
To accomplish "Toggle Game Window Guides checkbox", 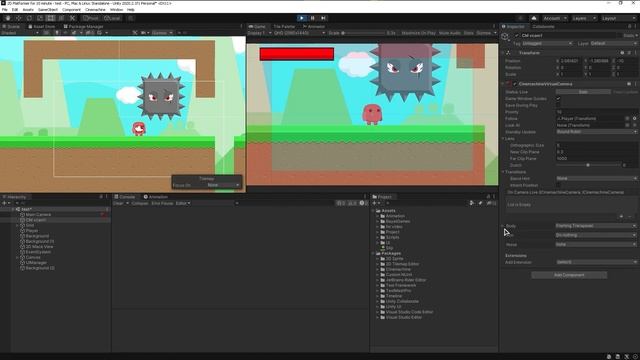I will (558, 98).
